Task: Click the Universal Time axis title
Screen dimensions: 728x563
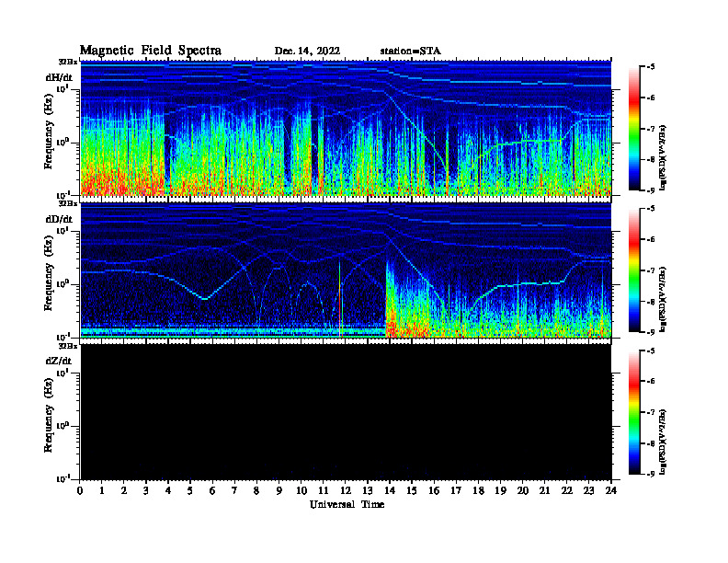Action: click(347, 504)
